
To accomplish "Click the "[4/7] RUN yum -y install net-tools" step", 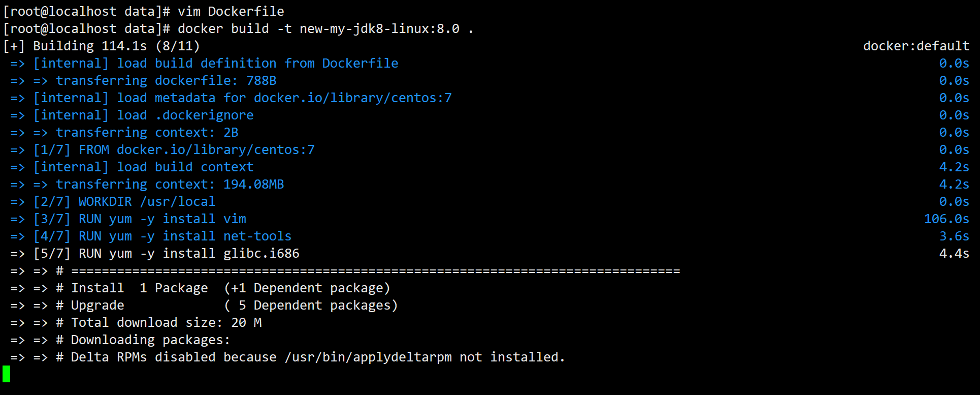I will (x=162, y=236).
